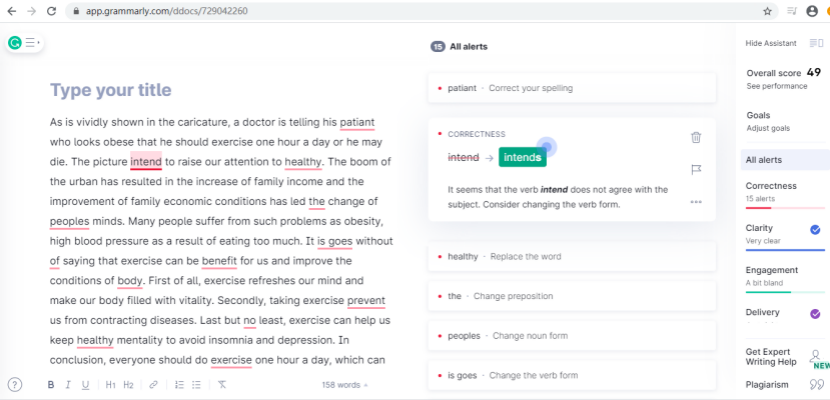Flag the intend suggestion as incorrect
The height and width of the screenshot is (400, 830).
coord(696,169)
